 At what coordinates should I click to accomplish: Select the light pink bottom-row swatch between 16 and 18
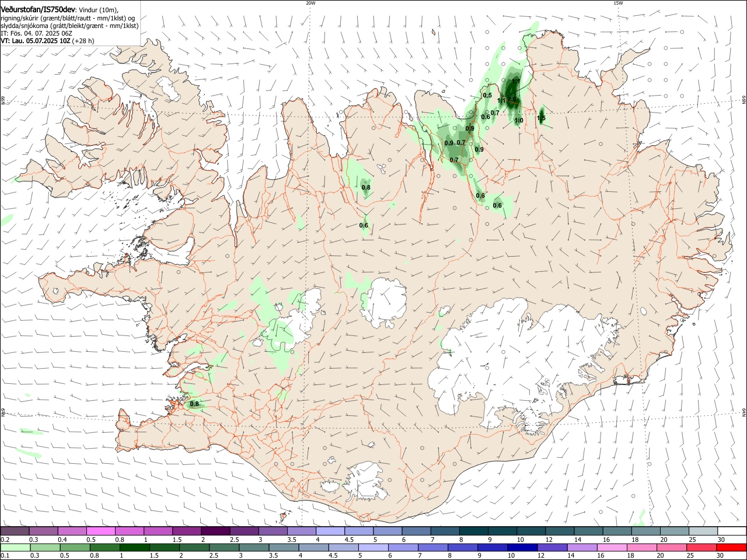coord(611,548)
